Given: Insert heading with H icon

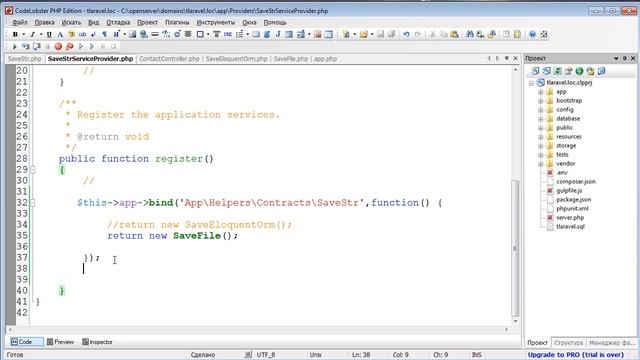Looking at the screenshot, I should (x=116, y=34).
